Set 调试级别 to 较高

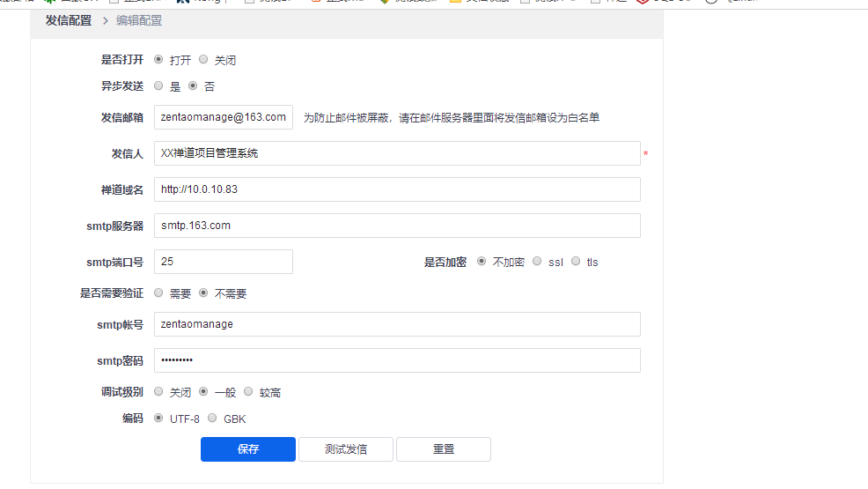coord(248,392)
